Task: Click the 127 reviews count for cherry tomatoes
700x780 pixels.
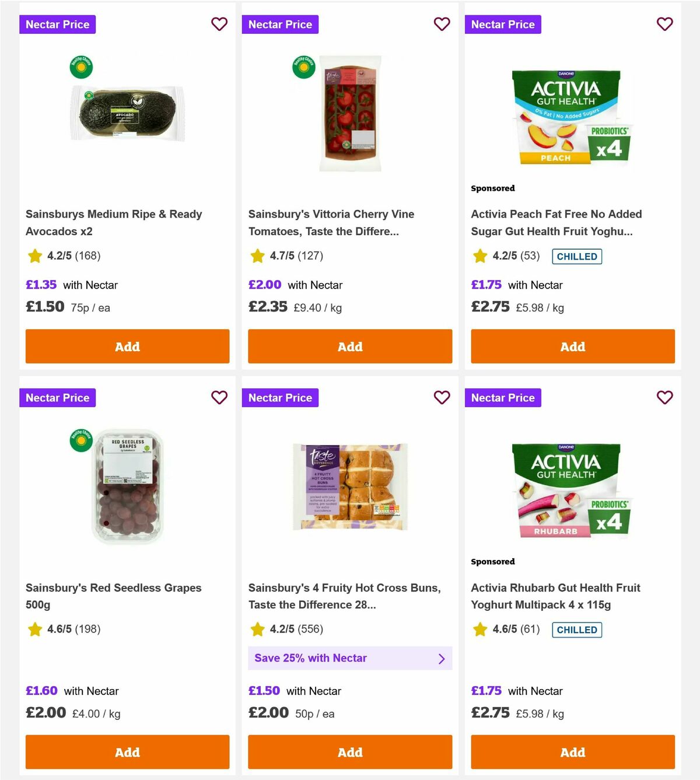Action: [310, 256]
